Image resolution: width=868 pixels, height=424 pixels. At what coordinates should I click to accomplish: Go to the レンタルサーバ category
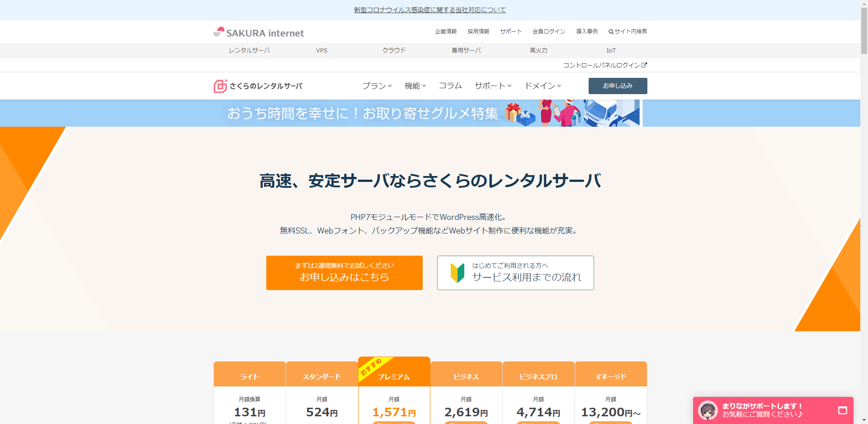(x=250, y=51)
